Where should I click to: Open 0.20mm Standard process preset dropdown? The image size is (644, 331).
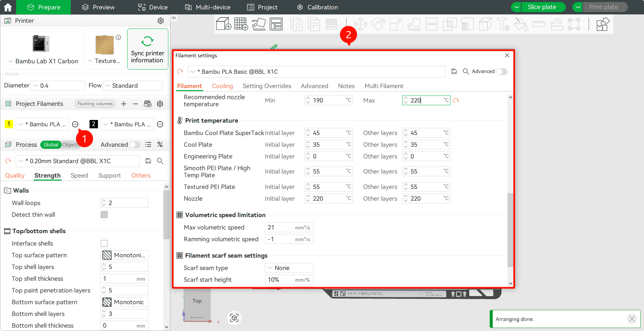point(77,161)
